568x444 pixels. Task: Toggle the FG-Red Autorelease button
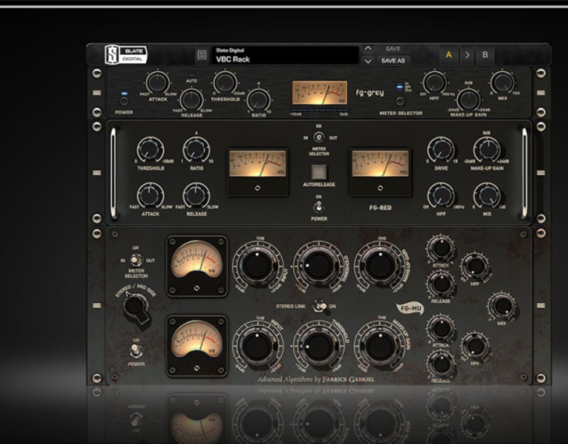pyautogui.click(x=319, y=172)
